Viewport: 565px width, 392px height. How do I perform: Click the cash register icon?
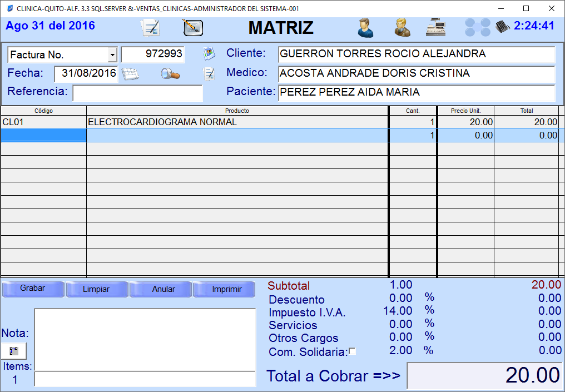click(x=436, y=28)
